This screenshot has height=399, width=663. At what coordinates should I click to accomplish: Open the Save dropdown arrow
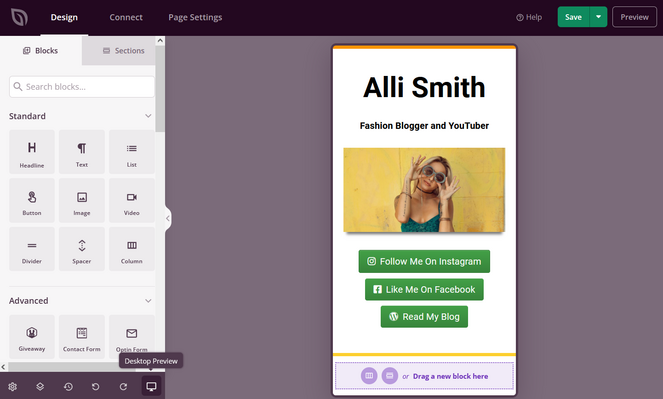(598, 17)
